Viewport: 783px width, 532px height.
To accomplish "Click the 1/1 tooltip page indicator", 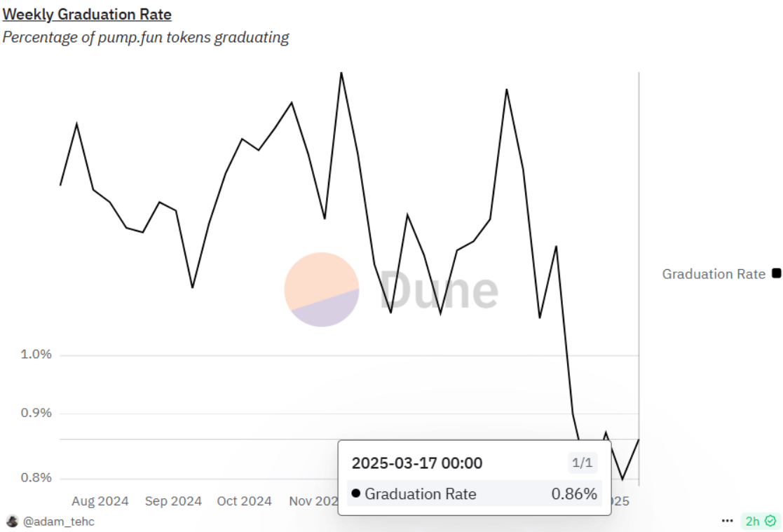I will coord(583,463).
